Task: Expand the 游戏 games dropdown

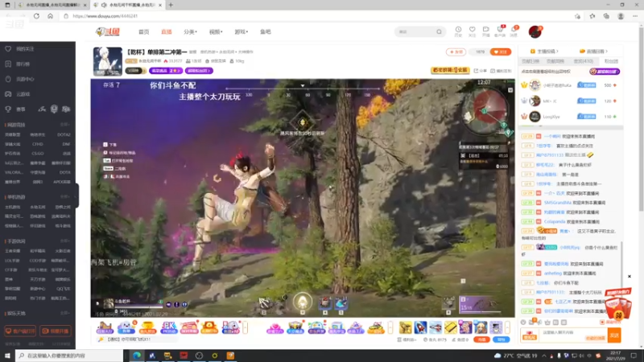Action: coord(241,31)
